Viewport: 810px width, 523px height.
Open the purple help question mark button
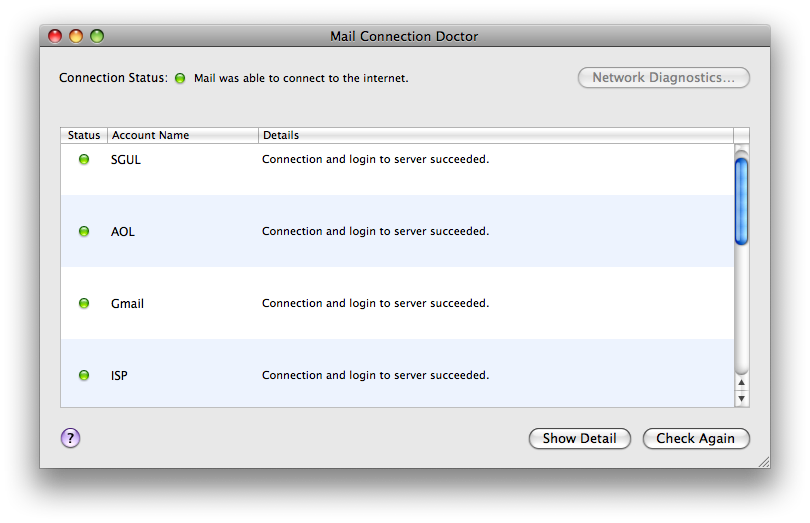point(70,438)
